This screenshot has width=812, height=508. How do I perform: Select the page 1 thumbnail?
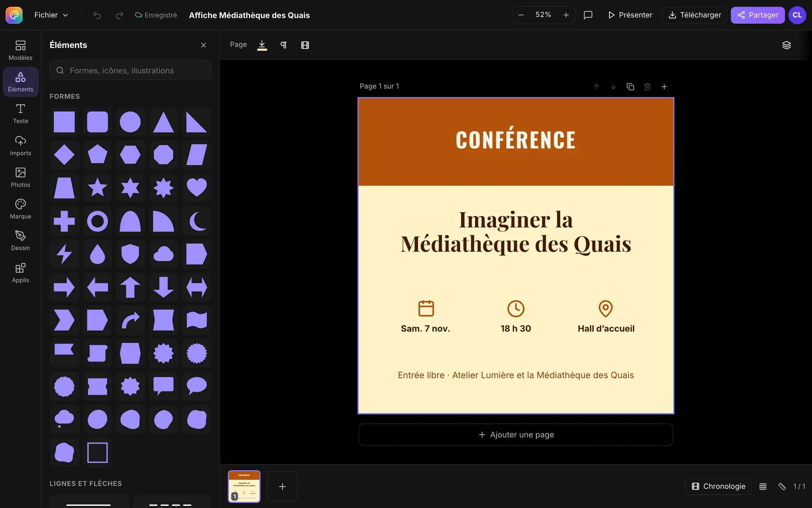pos(244,486)
